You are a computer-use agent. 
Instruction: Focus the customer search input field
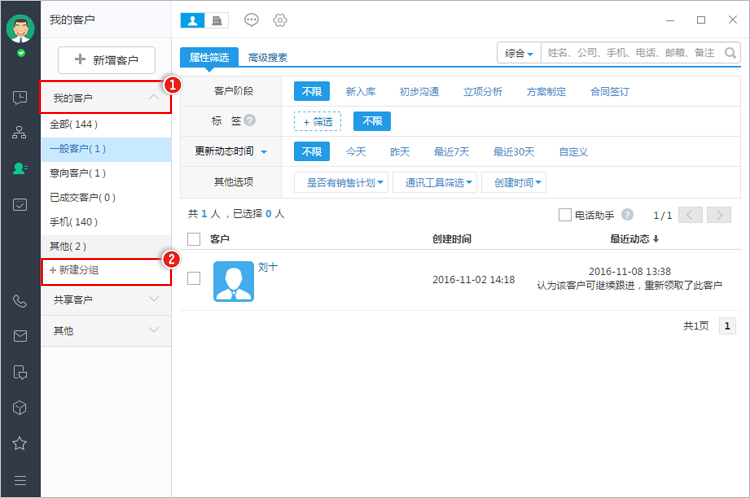[x=633, y=53]
